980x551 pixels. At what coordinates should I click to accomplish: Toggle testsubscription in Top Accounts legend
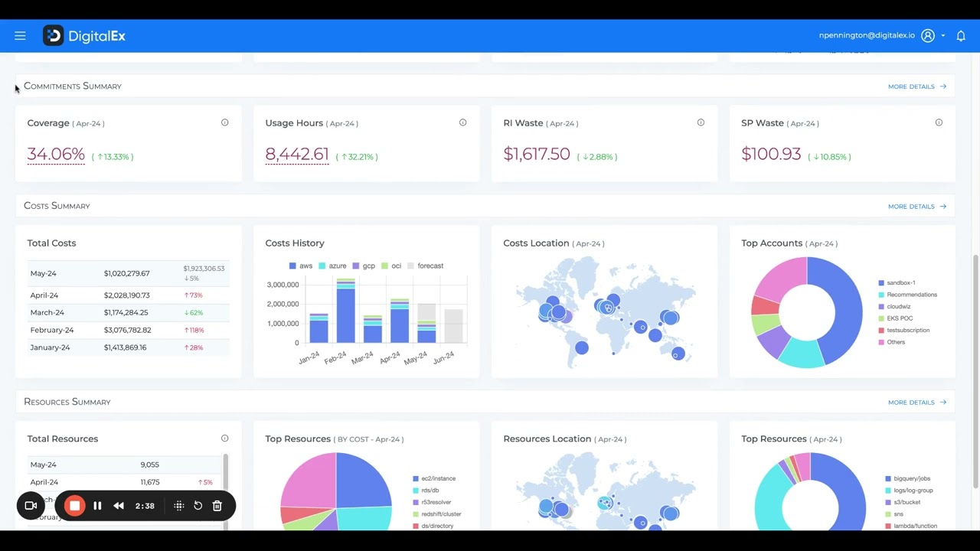(x=904, y=331)
